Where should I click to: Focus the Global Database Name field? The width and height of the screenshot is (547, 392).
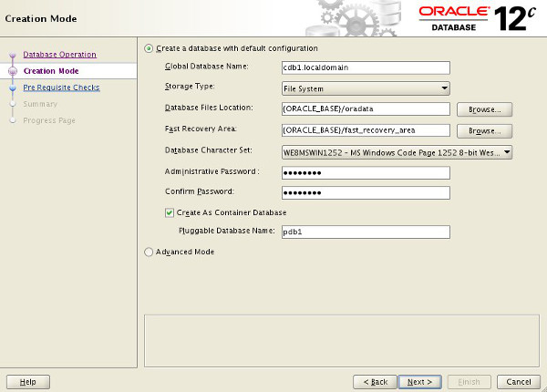366,67
